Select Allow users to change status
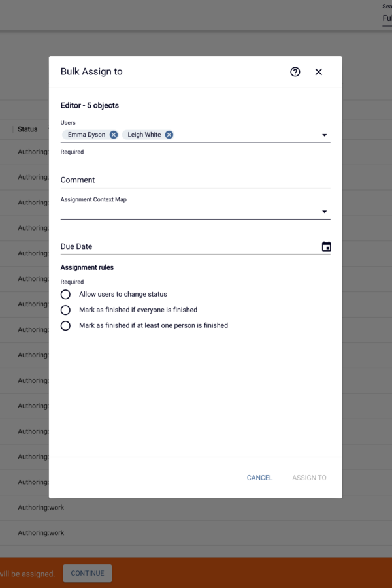The height and width of the screenshot is (588, 392). coord(65,295)
